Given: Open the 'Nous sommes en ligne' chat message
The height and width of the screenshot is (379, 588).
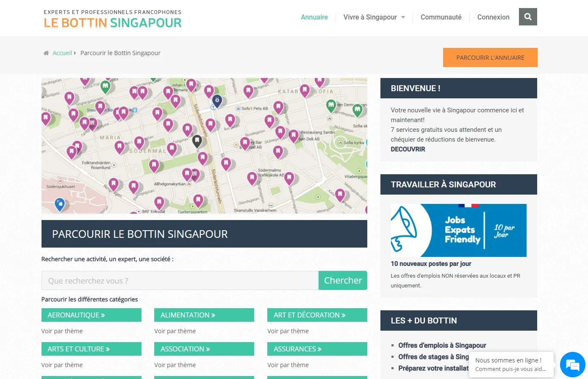Looking at the screenshot, I should pos(511,364).
